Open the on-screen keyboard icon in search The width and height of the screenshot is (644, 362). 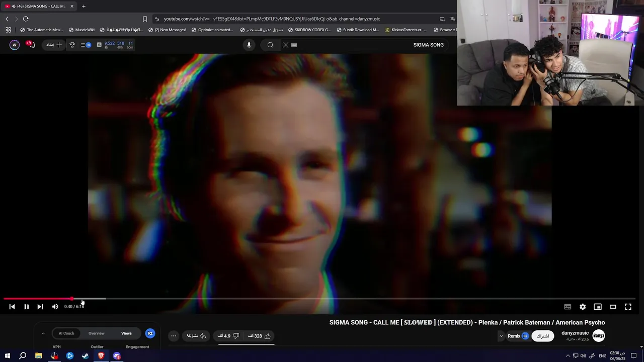(294, 45)
